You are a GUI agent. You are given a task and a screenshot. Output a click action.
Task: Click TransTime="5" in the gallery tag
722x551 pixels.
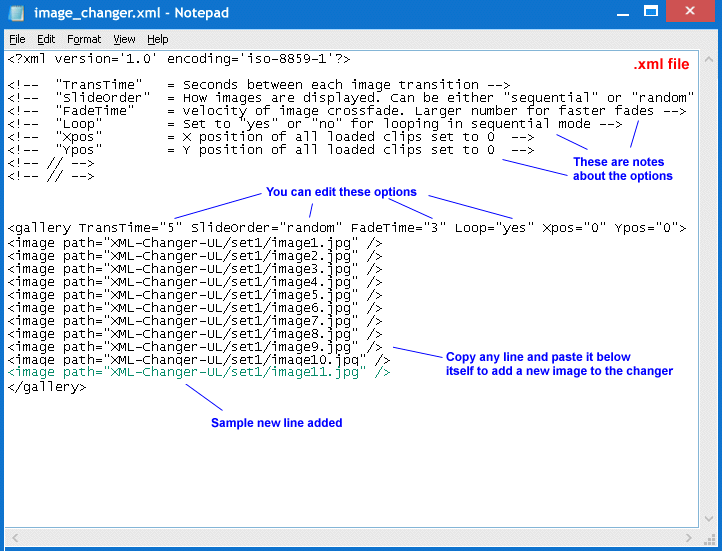[x=131, y=228]
